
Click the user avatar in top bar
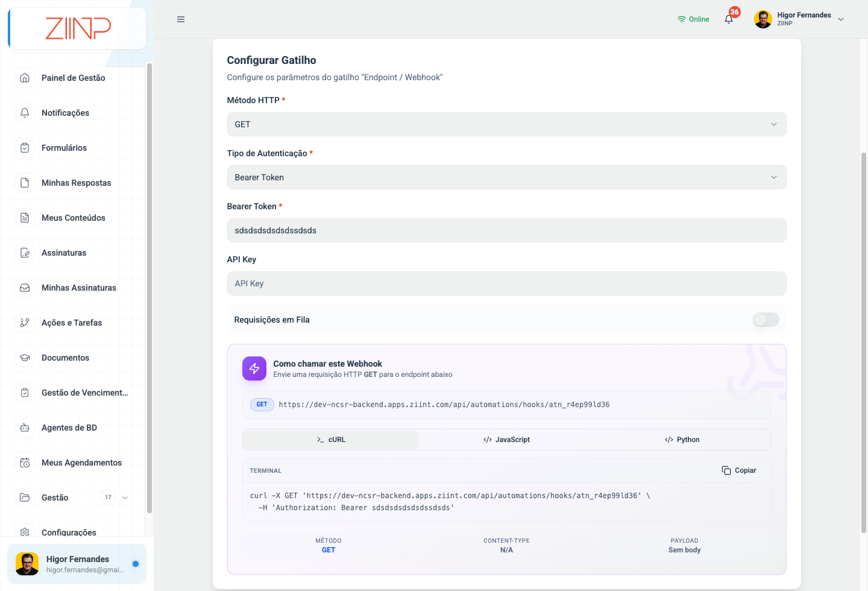pos(763,19)
